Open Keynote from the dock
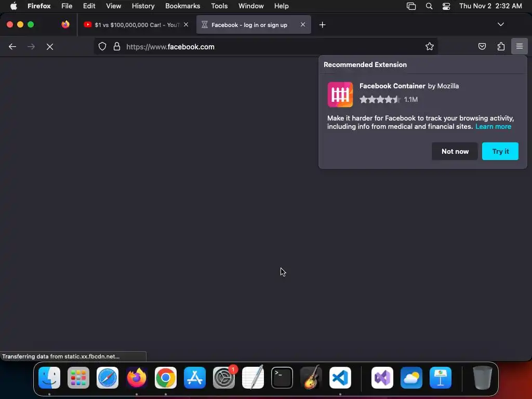The image size is (532, 399). click(x=441, y=378)
